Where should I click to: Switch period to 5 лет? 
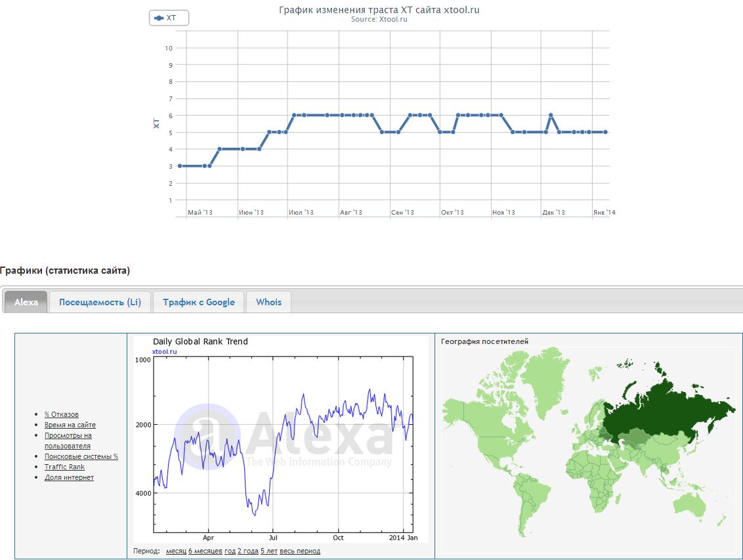tap(269, 551)
